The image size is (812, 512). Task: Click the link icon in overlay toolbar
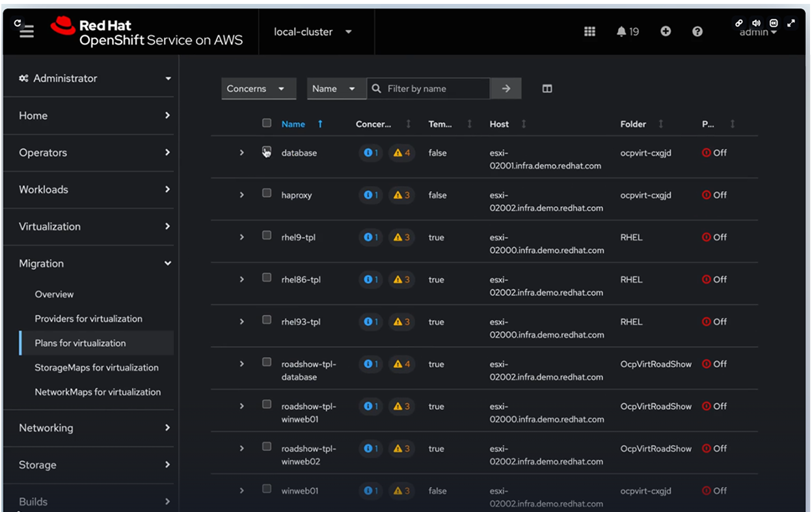pyautogui.click(x=739, y=23)
